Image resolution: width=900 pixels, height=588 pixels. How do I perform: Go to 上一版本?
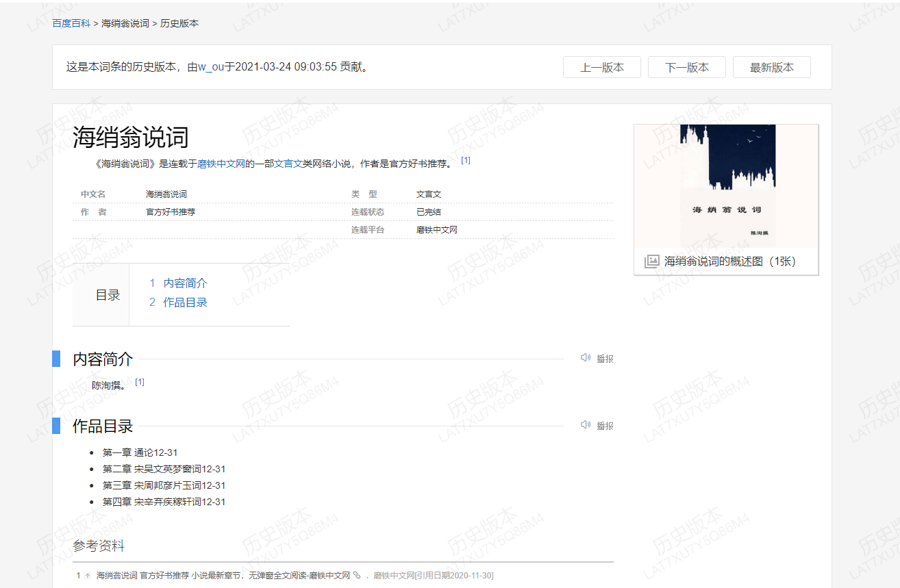pos(602,67)
